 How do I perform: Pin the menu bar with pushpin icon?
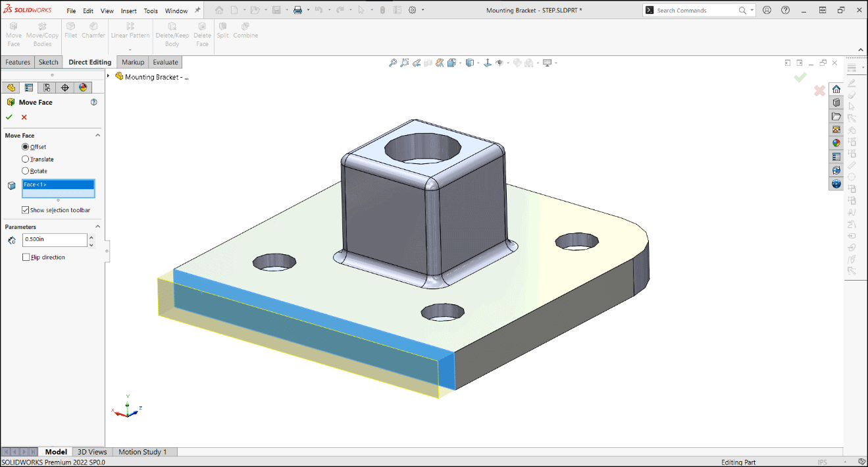(x=198, y=10)
